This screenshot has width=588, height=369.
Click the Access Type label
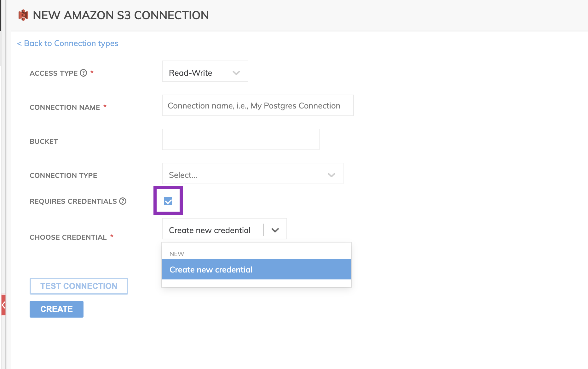point(54,73)
